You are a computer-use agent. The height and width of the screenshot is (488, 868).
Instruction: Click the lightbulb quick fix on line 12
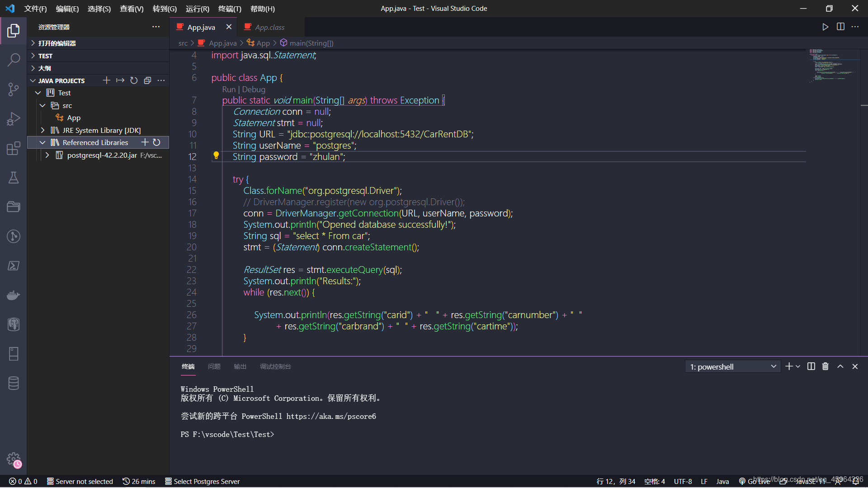(216, 155)
